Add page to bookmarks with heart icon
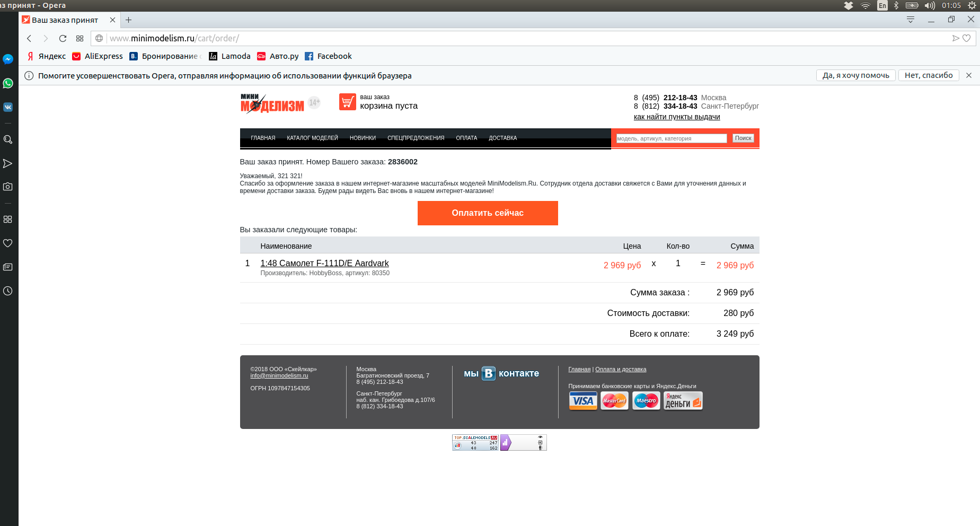980x526 pixels. pos(966,38)
